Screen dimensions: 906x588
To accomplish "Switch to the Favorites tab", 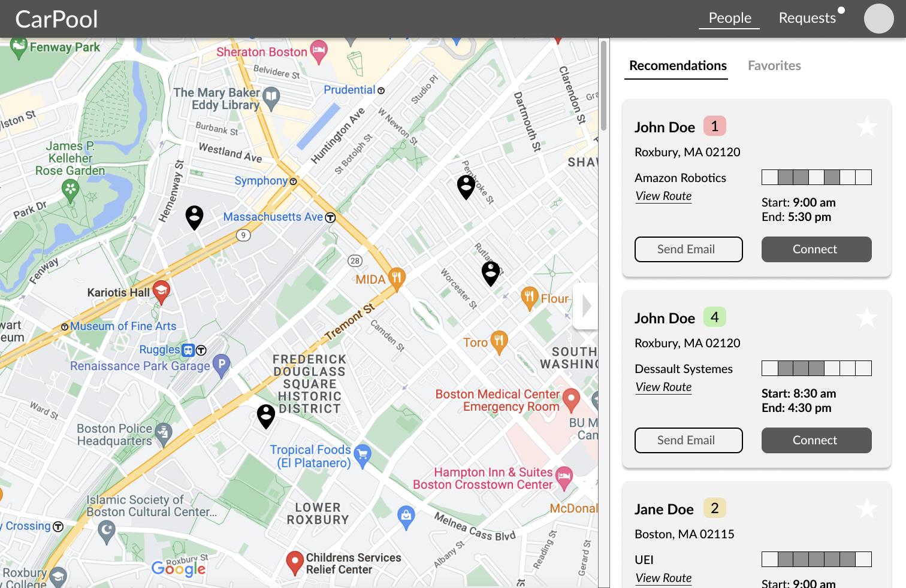I will (774, 66).
